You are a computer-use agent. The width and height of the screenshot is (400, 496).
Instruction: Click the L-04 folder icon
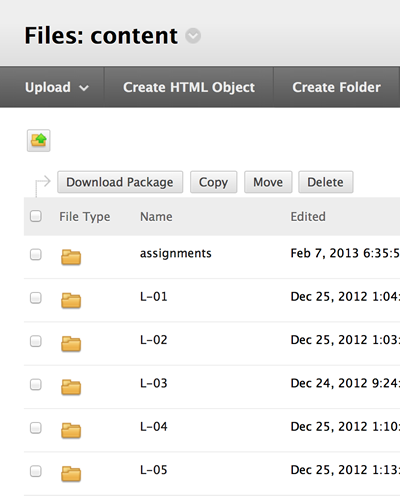[71, 430]
